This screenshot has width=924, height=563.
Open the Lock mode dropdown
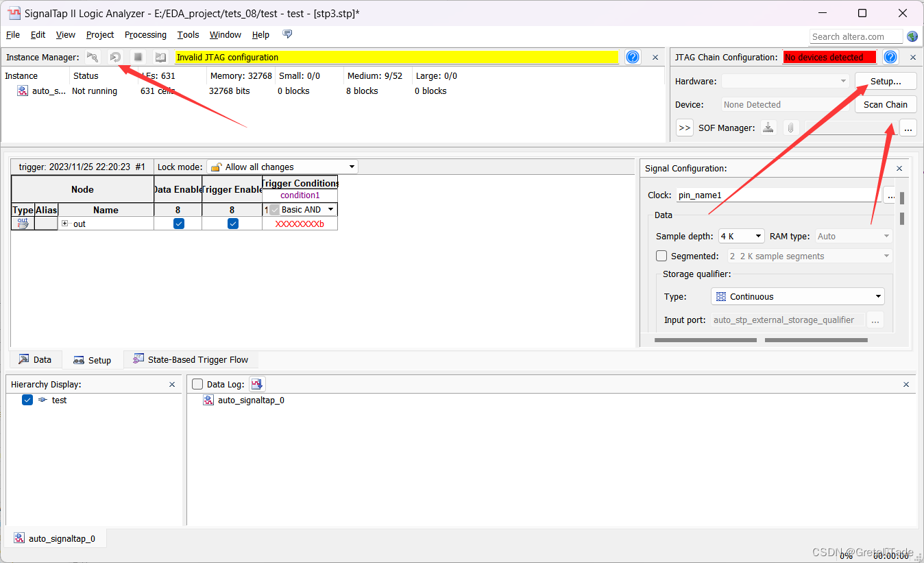coord(281,167)
